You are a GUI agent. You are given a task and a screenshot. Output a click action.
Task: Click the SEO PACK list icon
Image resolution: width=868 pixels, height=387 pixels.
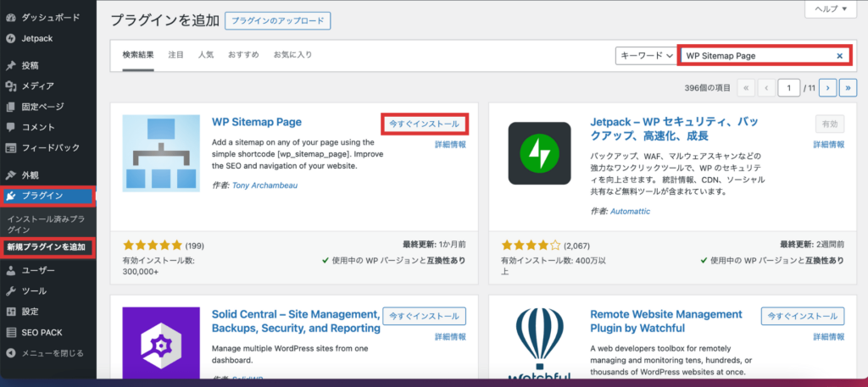pos(10,332)
